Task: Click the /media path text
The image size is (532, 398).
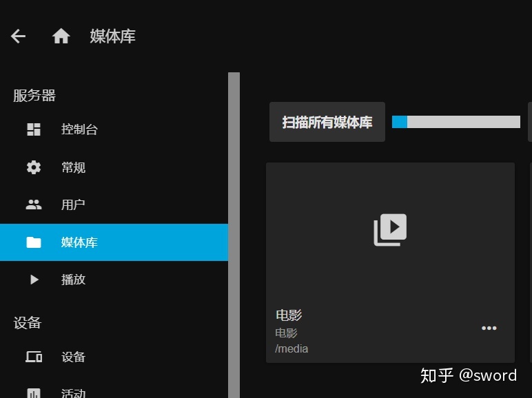Action: click(291, 348)
